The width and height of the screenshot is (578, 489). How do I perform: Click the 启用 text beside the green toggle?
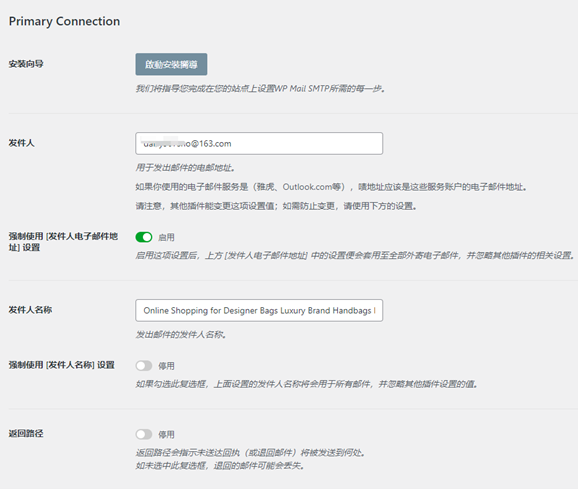pos(166,237)
